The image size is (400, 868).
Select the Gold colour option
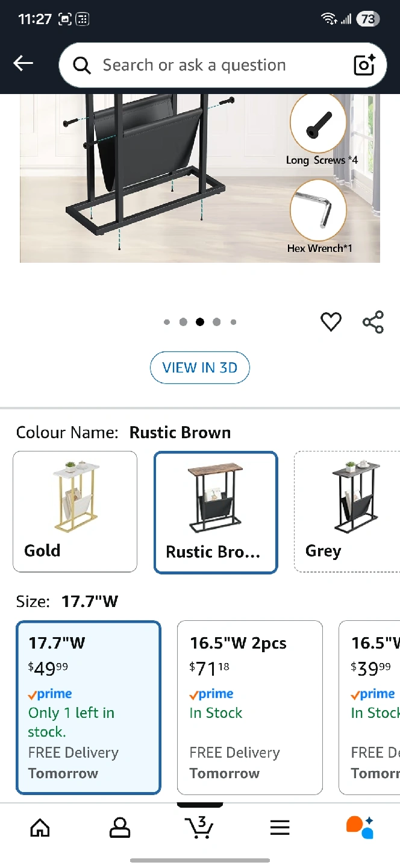[x=75, y=511]
